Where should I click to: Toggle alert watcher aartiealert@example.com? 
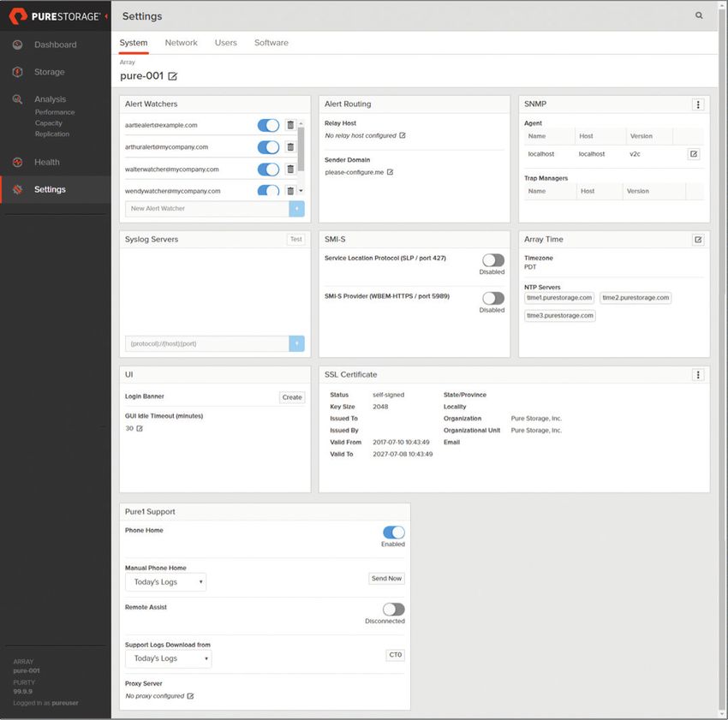[268, 125]
